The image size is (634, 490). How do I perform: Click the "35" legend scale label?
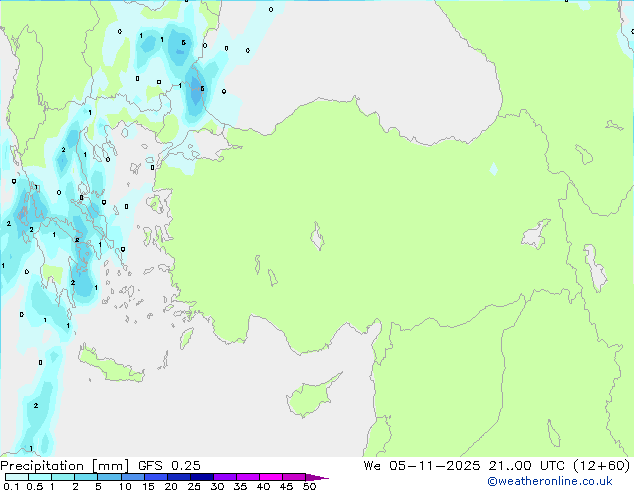(x=240, y=486)
